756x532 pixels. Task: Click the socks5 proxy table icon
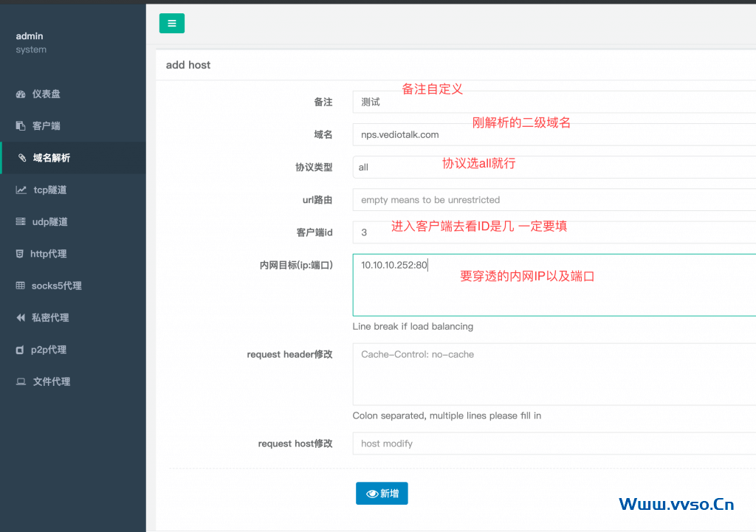pyautogui.click(x=21, y=286)
